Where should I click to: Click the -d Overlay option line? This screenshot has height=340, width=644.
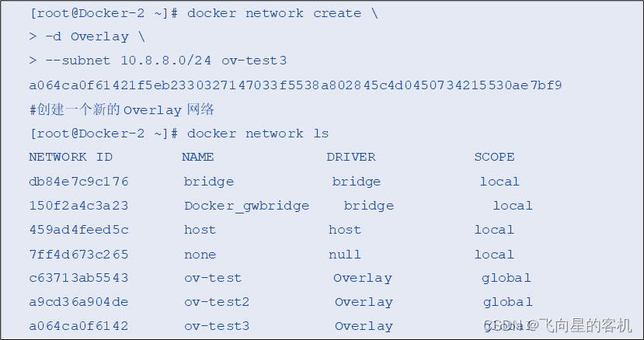tap(87, 37)
